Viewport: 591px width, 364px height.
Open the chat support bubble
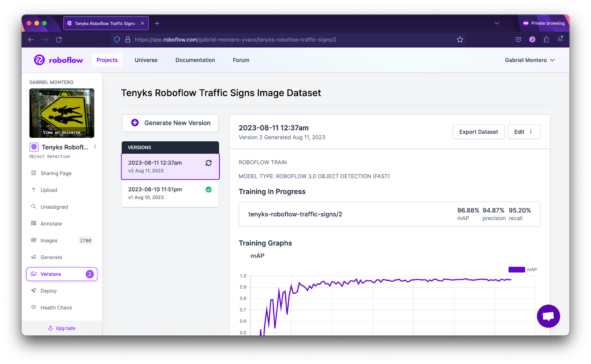[548, 316]
